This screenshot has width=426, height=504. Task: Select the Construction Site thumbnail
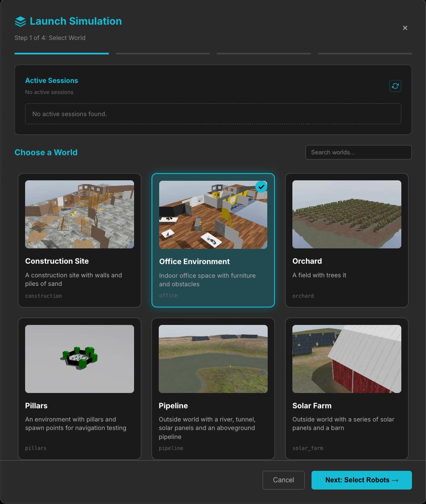[x=80, y=214]
